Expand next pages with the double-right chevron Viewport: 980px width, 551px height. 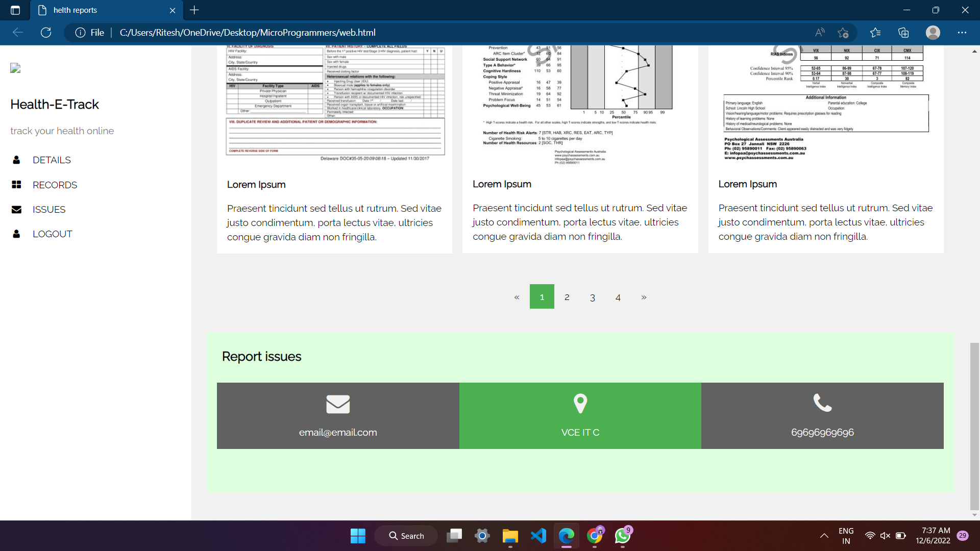pos(644,296)
